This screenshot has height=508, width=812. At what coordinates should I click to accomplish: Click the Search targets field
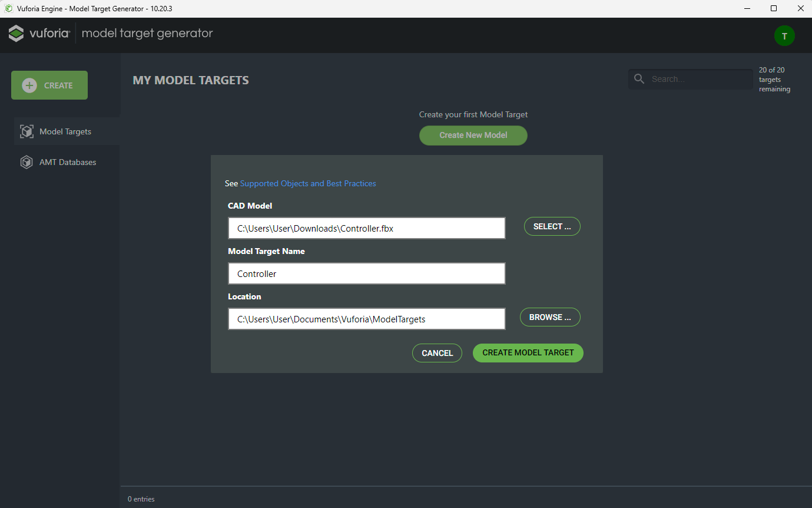pyautogui.click(x=691, y=79)
